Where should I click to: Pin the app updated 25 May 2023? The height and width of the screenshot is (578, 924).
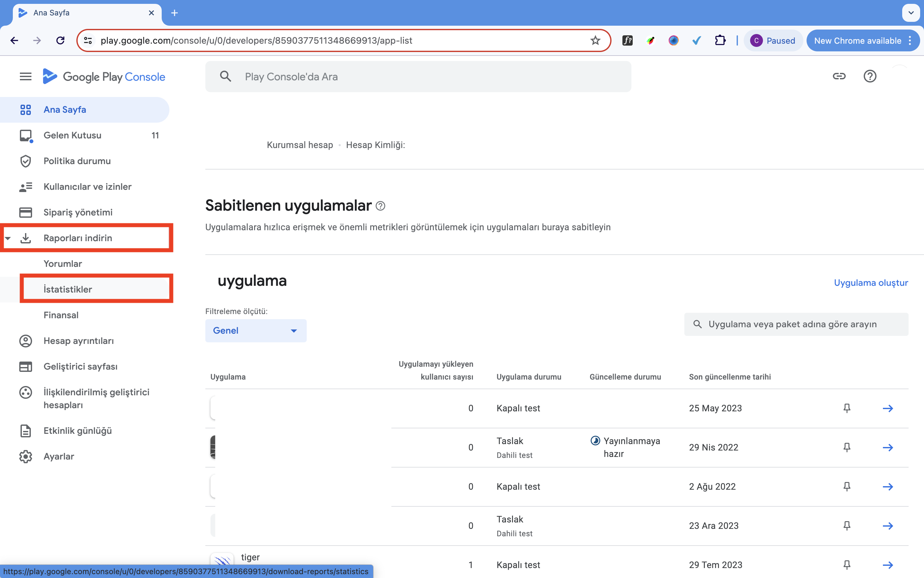847,408
